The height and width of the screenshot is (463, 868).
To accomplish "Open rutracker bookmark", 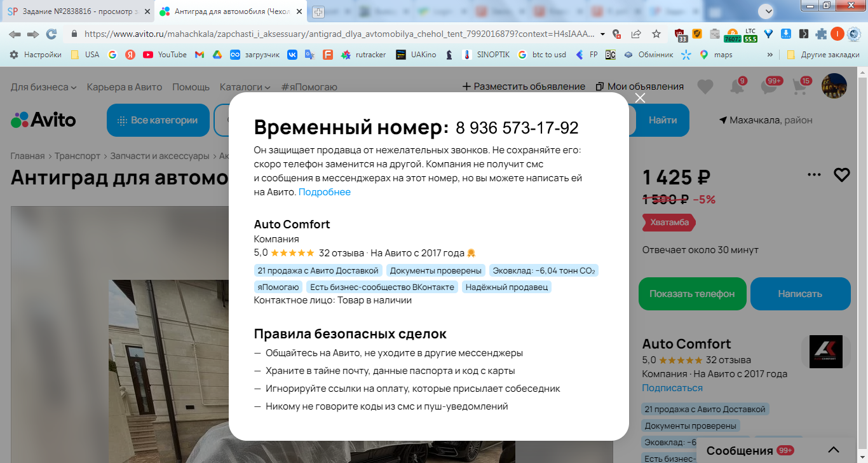I will (x=363, y=55).
